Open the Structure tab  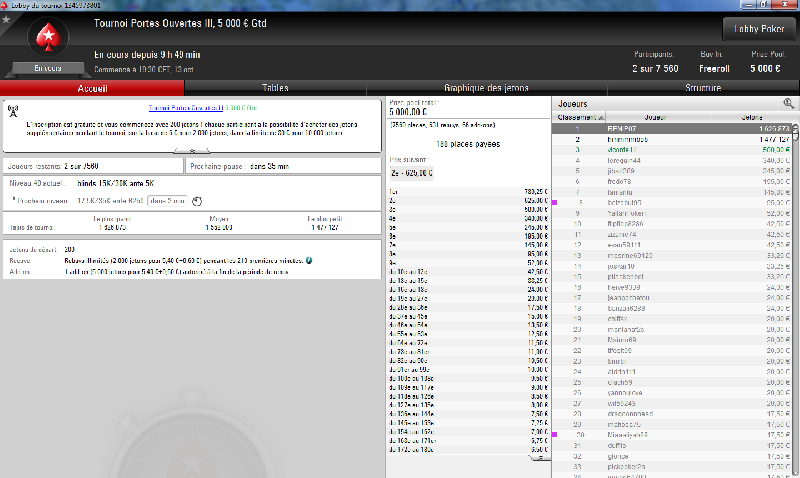point(703,88)
